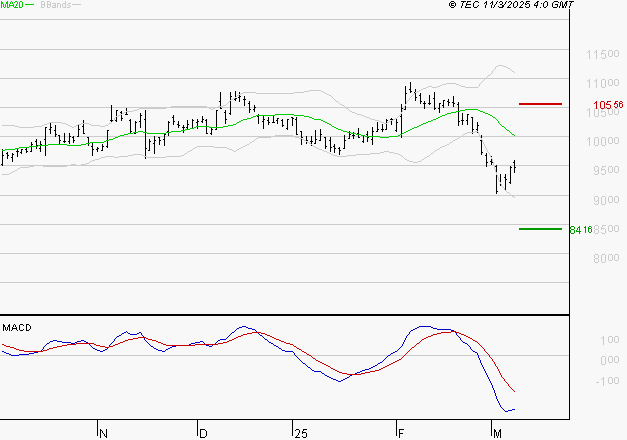The image size is (627, 440).
Task: Click the 105.56 red price label
Action: point(608,105)
